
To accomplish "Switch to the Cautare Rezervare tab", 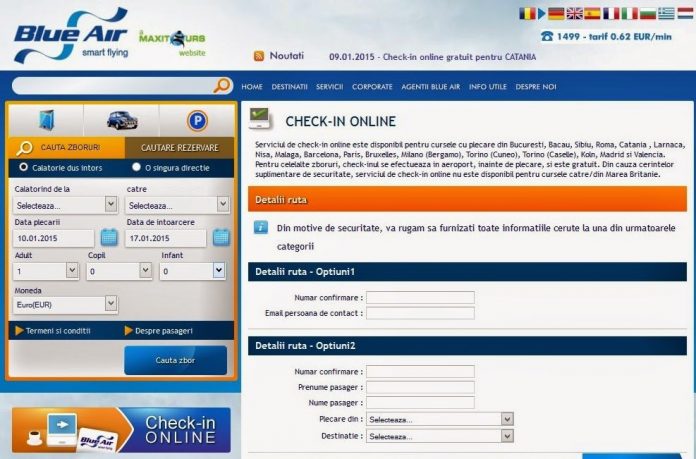I will point(179,147).
